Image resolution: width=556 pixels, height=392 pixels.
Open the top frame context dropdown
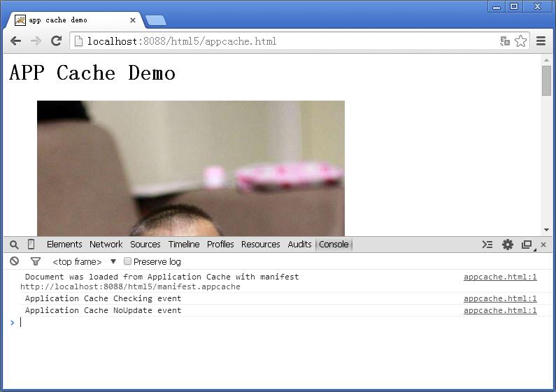(85, 261)
